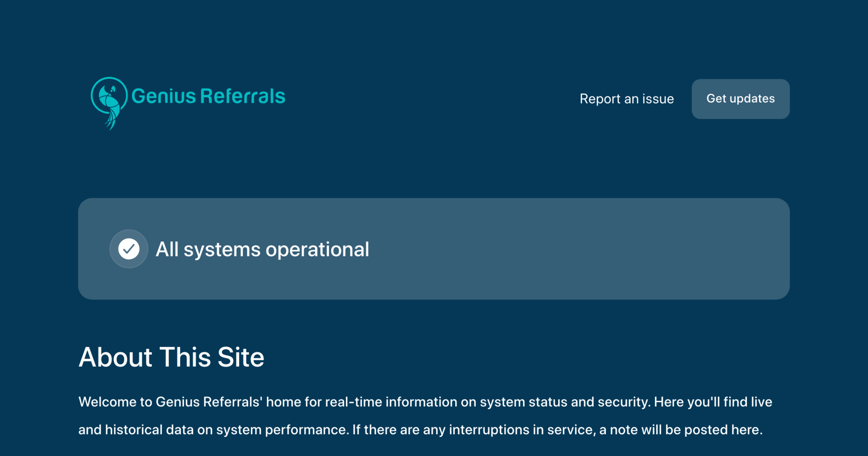Open the Report an issue menu item
This screenshot has height=456, width=868.
point(627,99)
